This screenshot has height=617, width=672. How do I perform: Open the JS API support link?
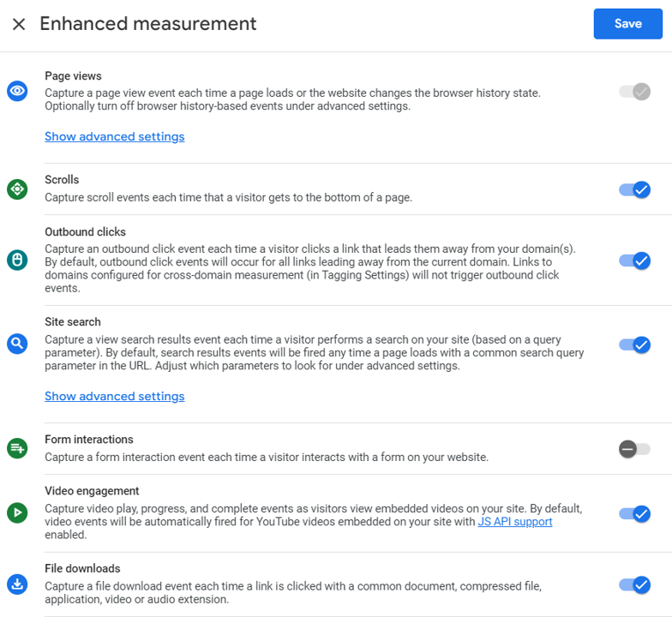(514, 521)
